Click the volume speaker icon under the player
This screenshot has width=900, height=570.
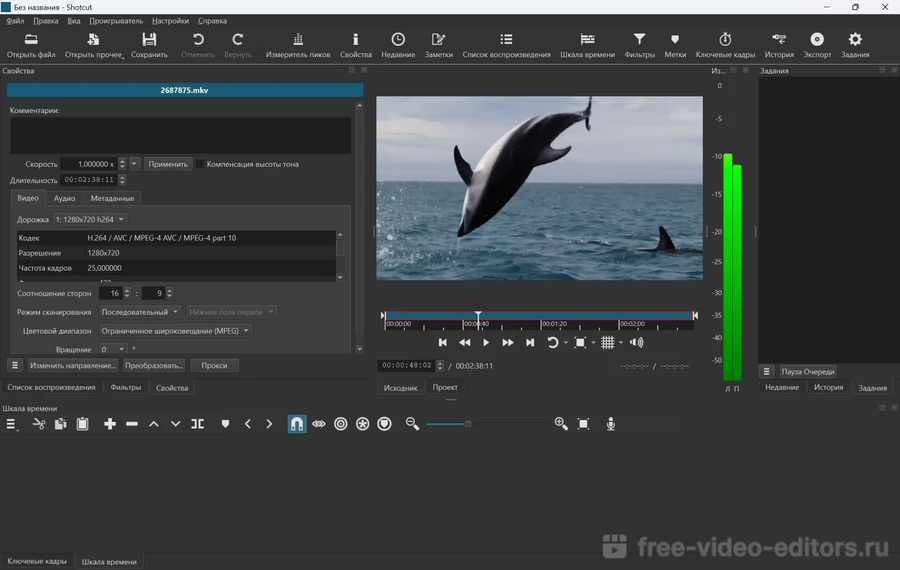636,342
